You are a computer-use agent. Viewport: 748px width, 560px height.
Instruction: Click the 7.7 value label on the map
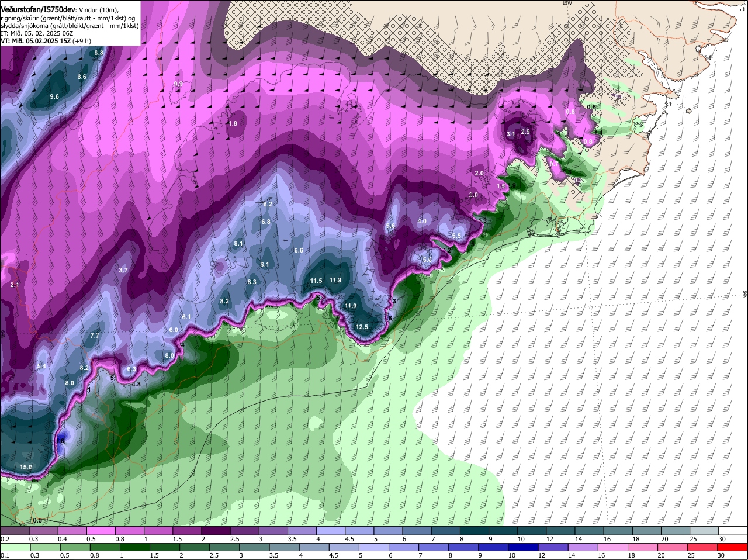coord(95,336)
